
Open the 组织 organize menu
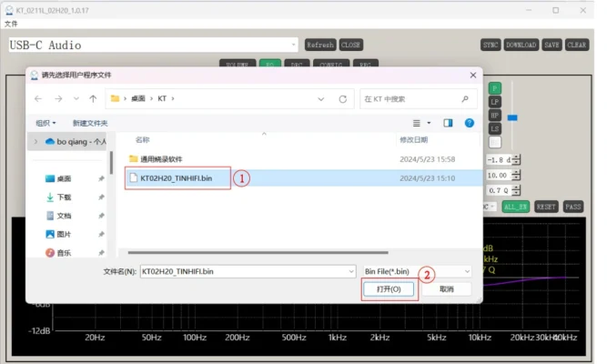[46, 123]
